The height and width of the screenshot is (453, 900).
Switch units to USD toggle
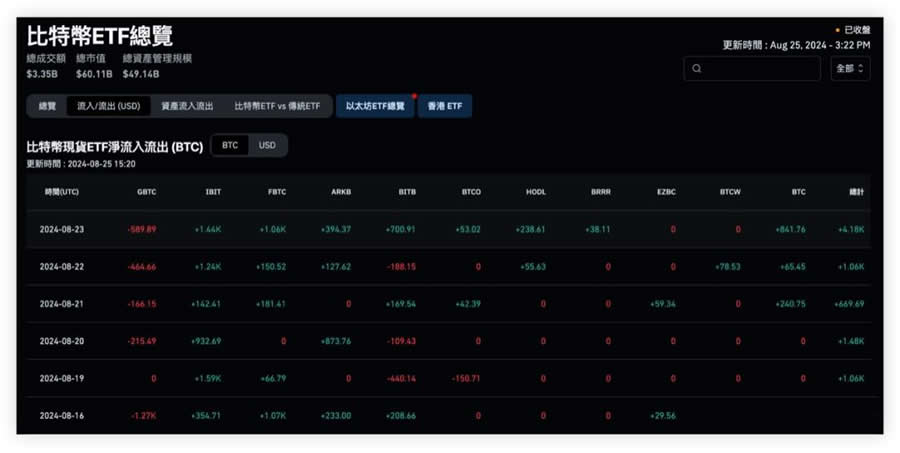click(x=267, y=146)
